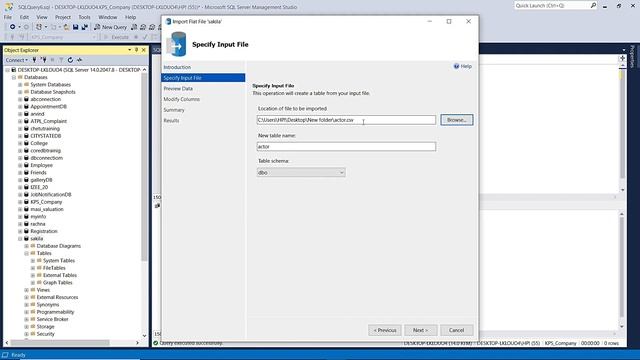Viewport: 640px width, 360px height.
Task: Click the Disconnect plug icon in Object Explorer
Action: tap(43, 60)
